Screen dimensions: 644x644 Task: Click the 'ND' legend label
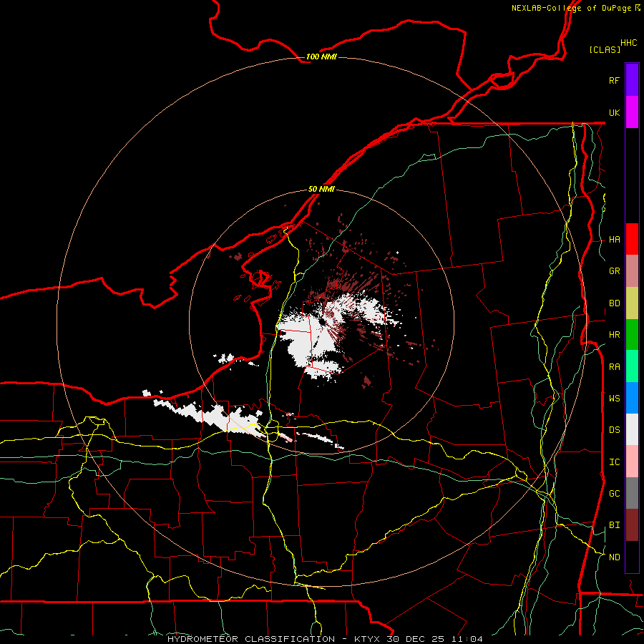click(x=614, y=557)
